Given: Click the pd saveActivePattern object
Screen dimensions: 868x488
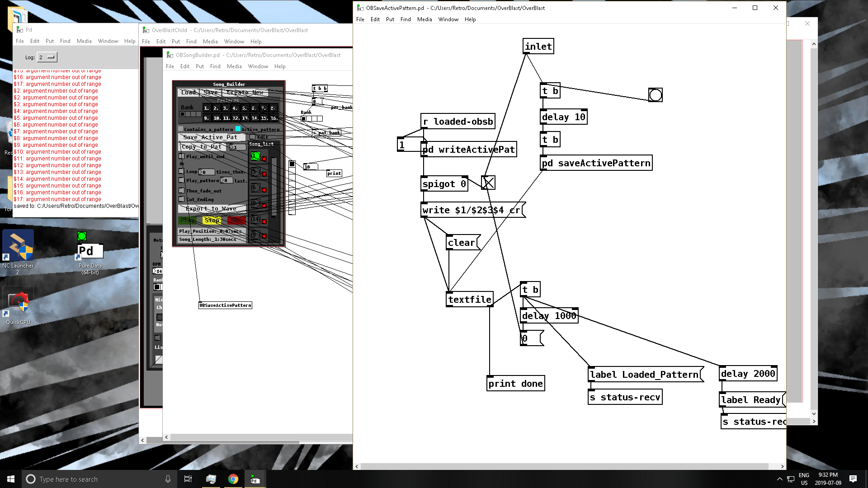Looking at the screenshot, I should click(596, 163).
